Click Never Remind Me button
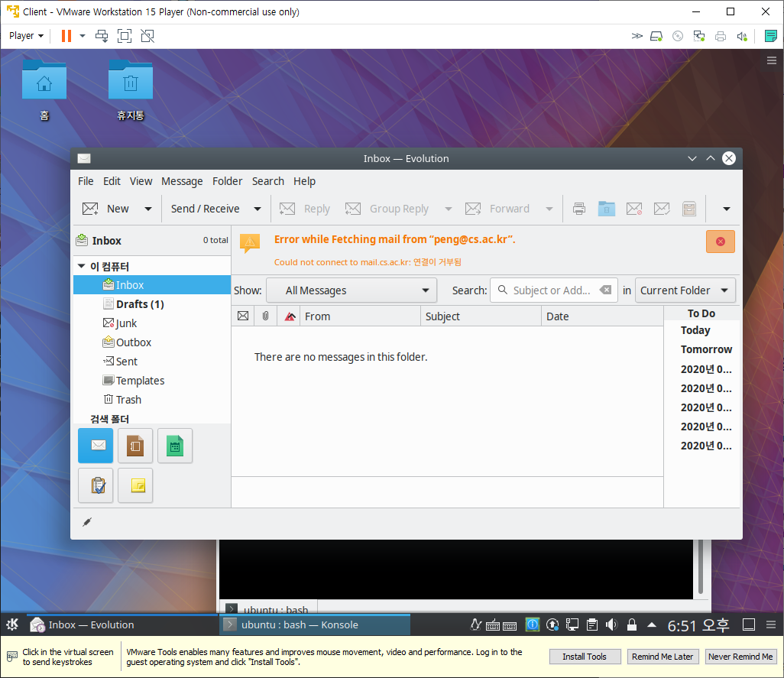 tap(740, 657)
